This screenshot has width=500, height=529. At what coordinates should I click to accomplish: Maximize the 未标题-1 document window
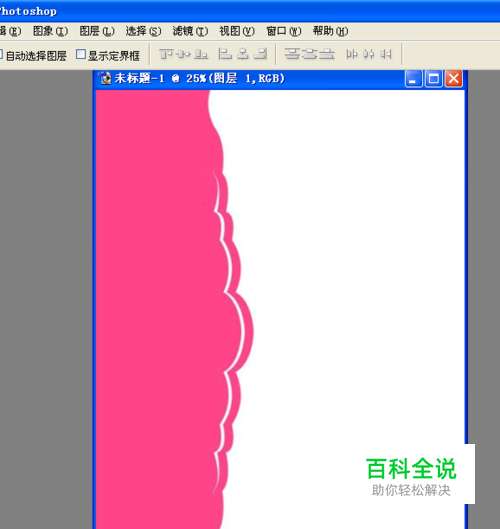[x=434, y=79]
